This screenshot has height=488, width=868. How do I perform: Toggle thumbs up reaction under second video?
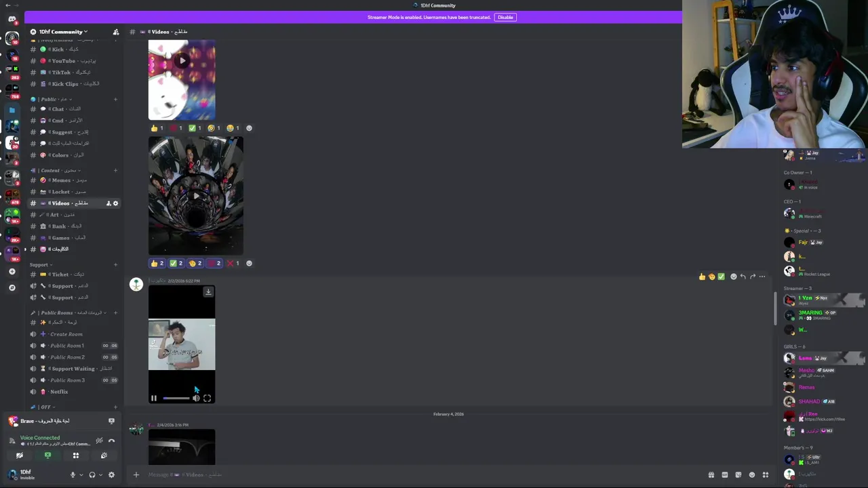(157, 264)
